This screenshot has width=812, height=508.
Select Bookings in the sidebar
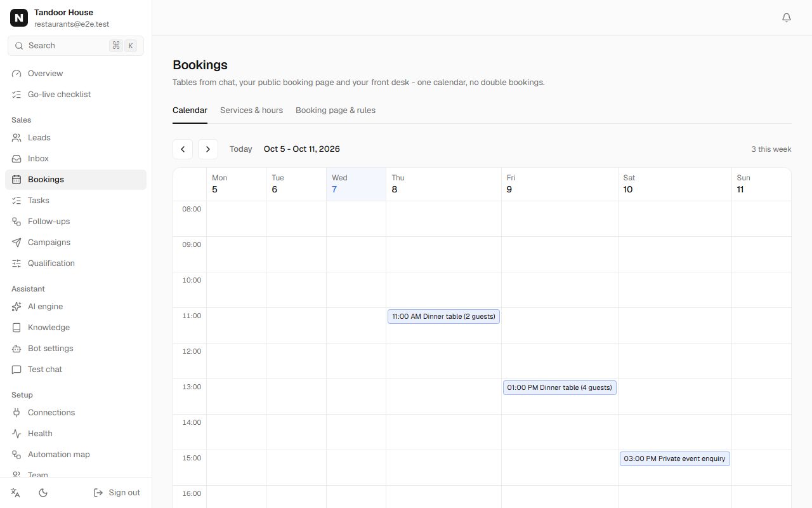click(x=75, y=180)
